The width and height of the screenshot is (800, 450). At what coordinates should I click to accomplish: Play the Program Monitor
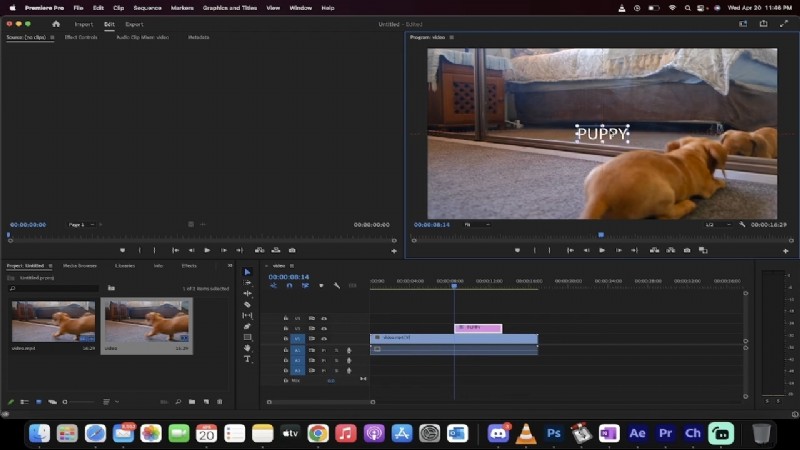pos(602,251)
